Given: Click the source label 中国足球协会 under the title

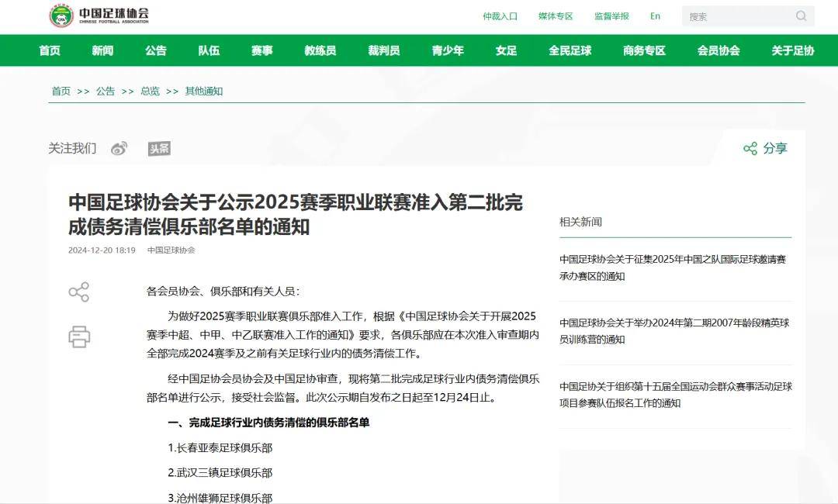Looking at the screenshot, I should pos(171,250).
